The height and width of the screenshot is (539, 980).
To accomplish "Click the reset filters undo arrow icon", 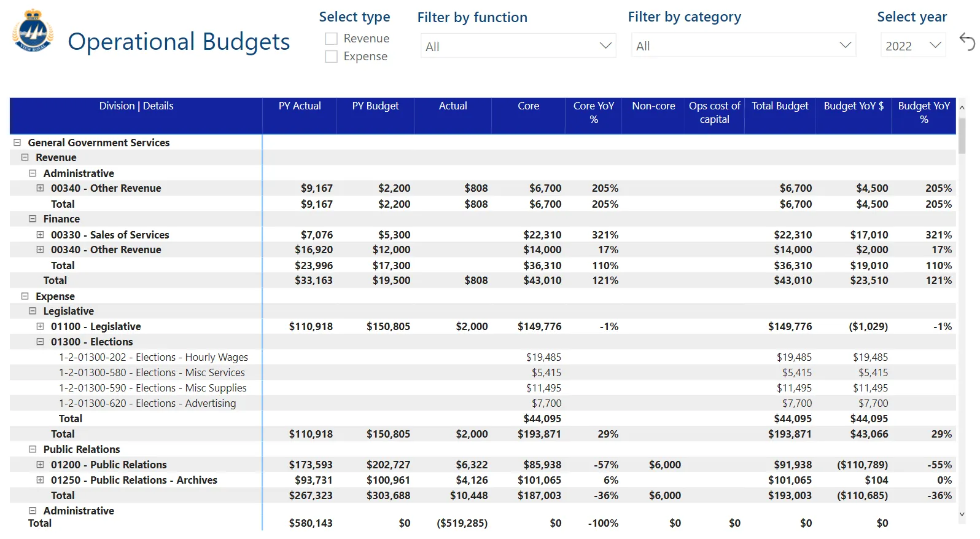I will tap(966, 42).
